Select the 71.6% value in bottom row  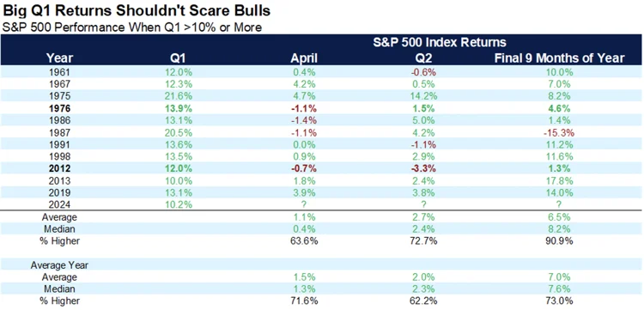tap(303, 301)
